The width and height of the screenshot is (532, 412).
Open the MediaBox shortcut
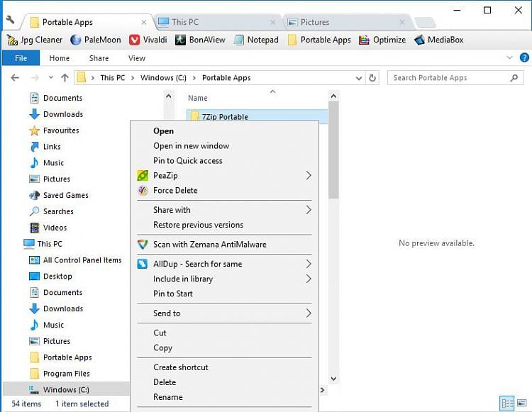(438, 40)
